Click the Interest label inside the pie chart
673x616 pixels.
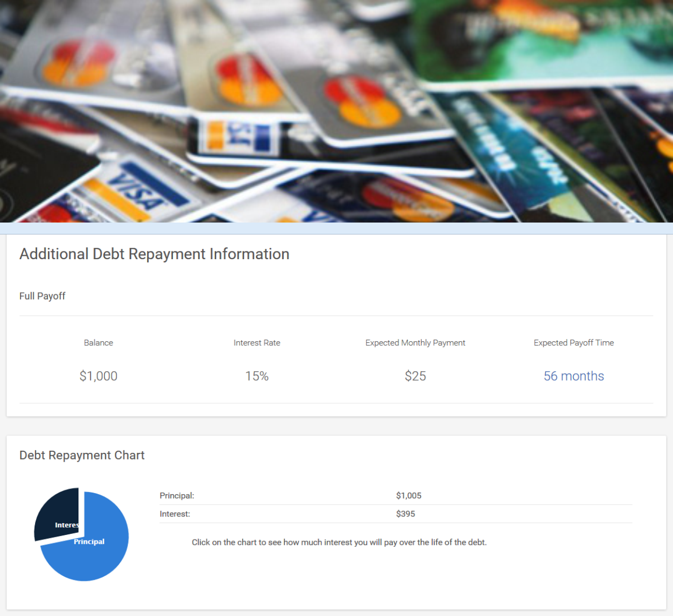coord(67,525)
